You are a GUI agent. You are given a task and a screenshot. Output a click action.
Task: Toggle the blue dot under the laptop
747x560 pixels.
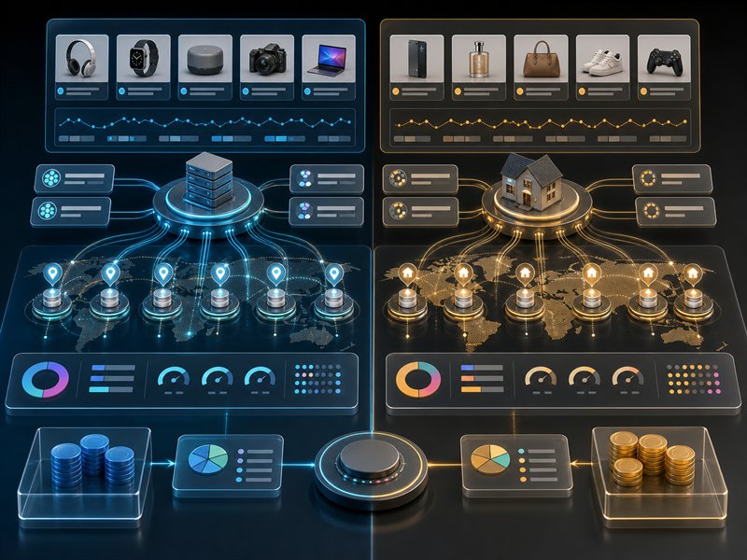pos(307,91)
